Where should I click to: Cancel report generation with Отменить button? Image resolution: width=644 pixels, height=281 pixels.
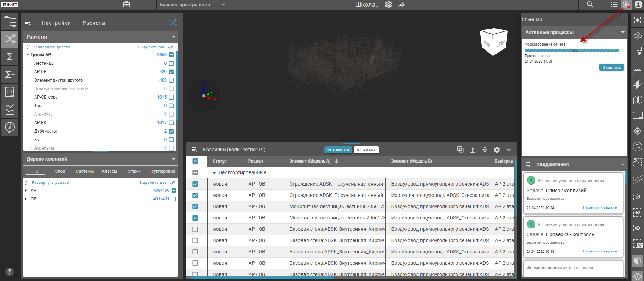tap(611, 67)
